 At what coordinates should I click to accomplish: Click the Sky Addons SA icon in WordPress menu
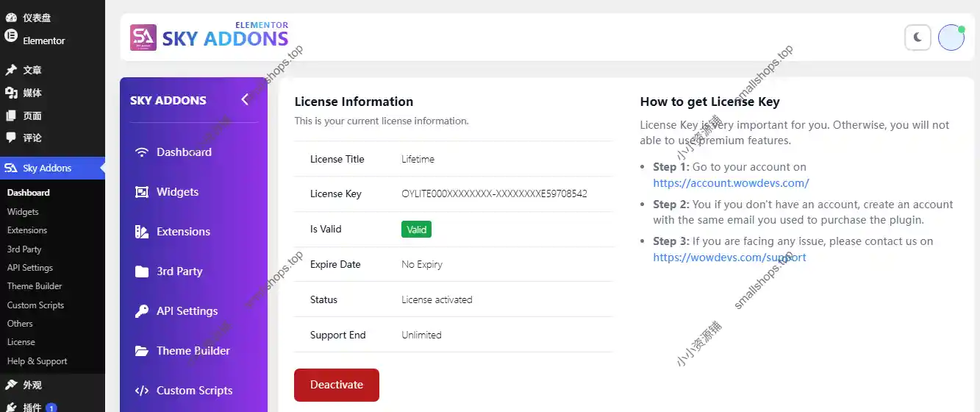tap(11, 168)
